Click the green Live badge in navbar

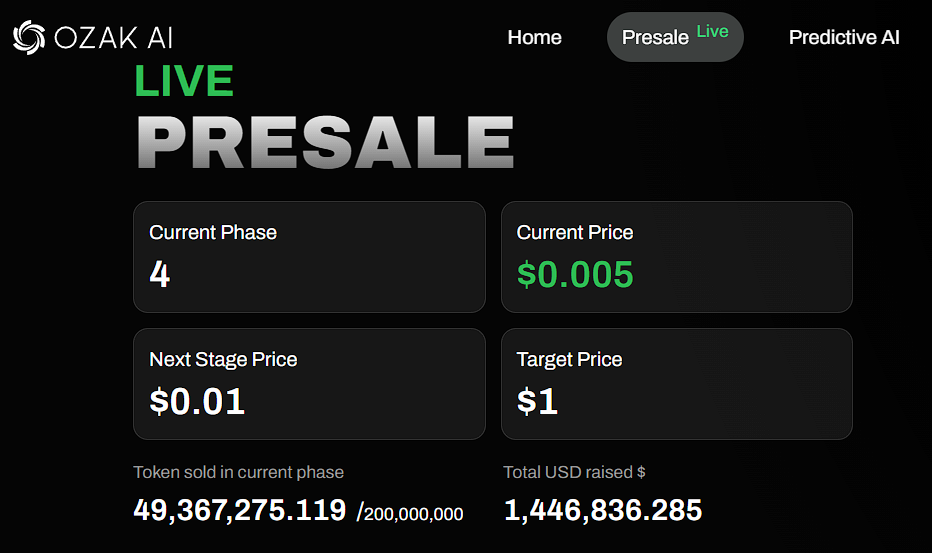coord(712,31)
